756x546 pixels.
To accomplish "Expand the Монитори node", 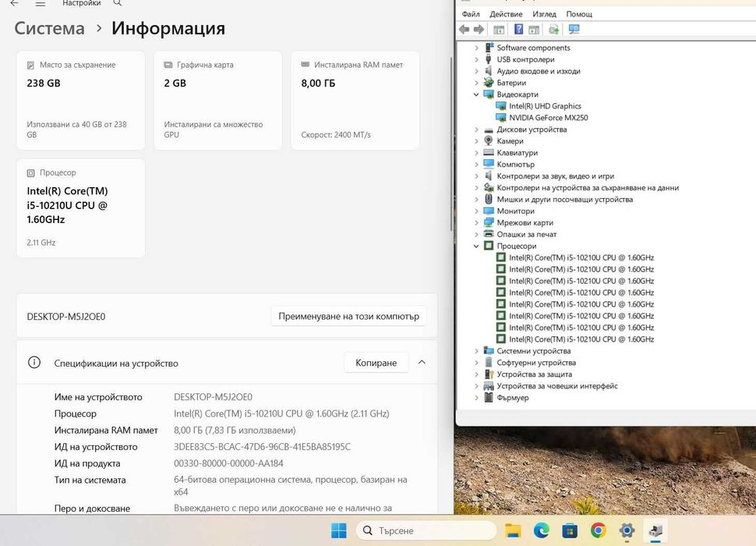I will [x=476, y=211].
